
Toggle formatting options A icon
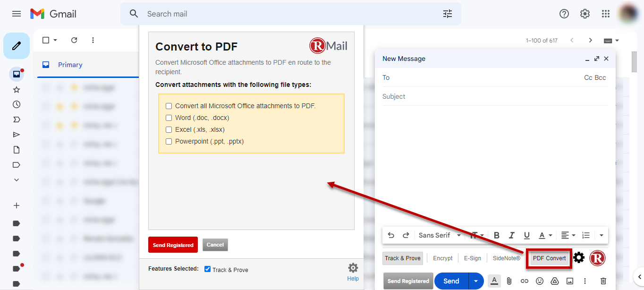pyautogui.click(x=494, y=281)
